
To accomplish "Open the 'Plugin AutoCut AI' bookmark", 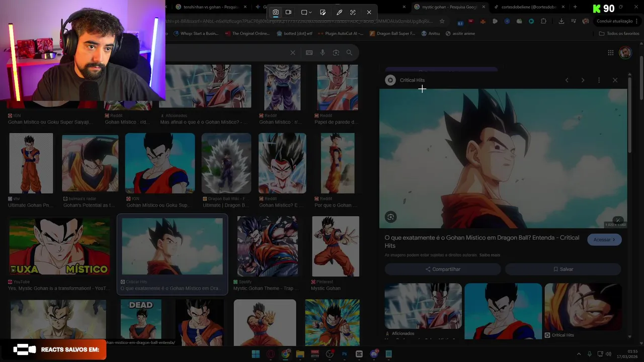I will [341, 34].
